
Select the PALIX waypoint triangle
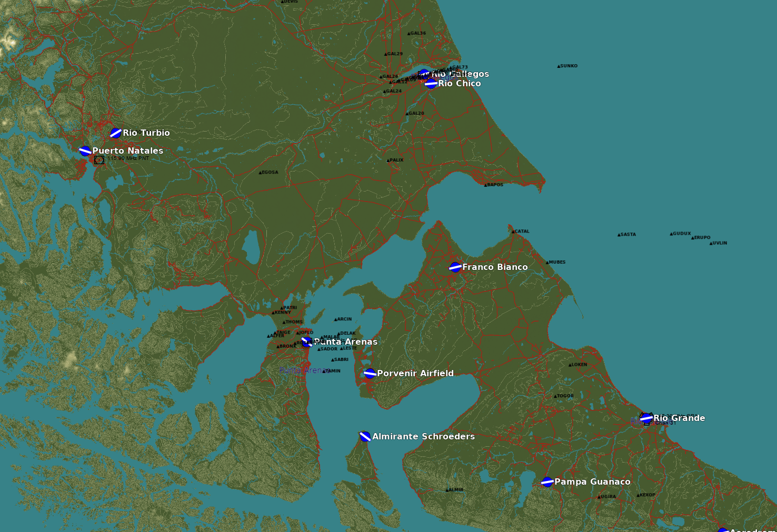[388, 160]
